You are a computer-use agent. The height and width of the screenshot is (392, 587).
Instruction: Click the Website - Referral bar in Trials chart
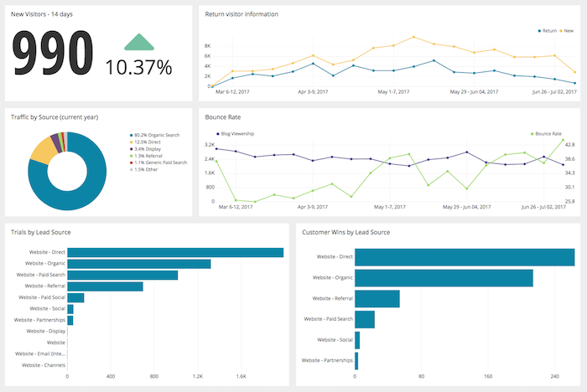pos(105,286)
